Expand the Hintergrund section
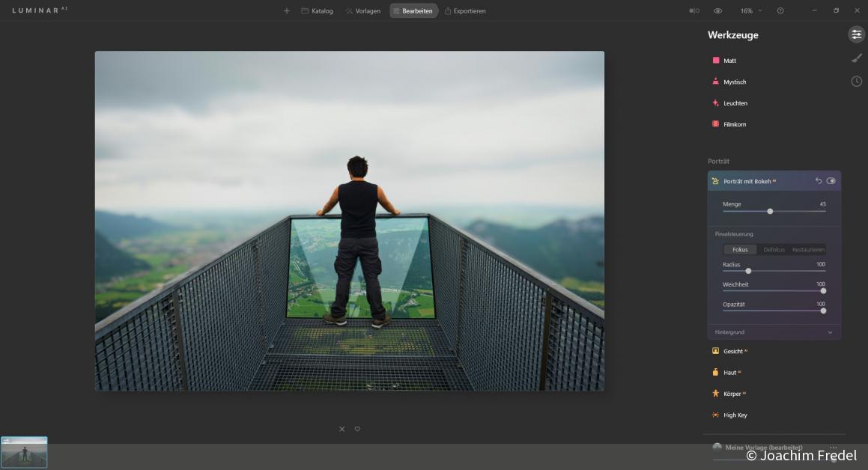This screenshot has height=470, width=868. tap(774, 332)
